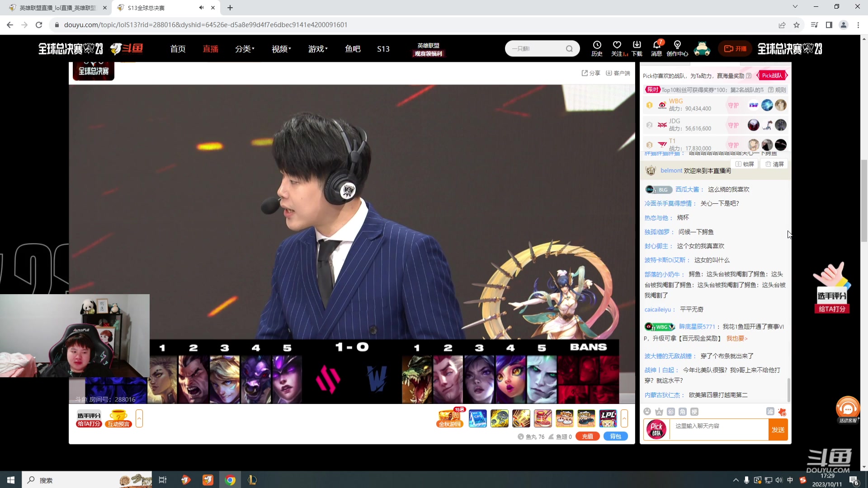The width and height of the screenshot is (868, 488).
Task: Open 互动预言 trophy icon
Action: pyautogui.click(x=118, y=418)
